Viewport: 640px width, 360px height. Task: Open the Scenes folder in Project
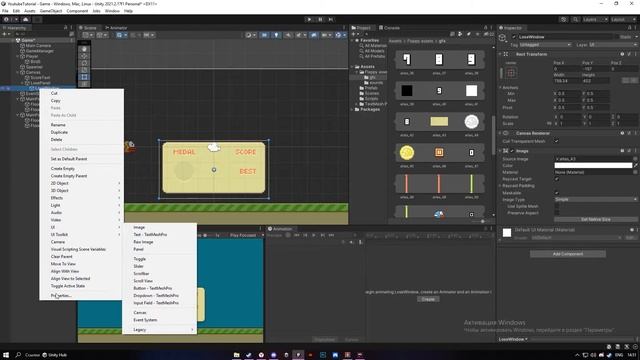click(369, 93)
